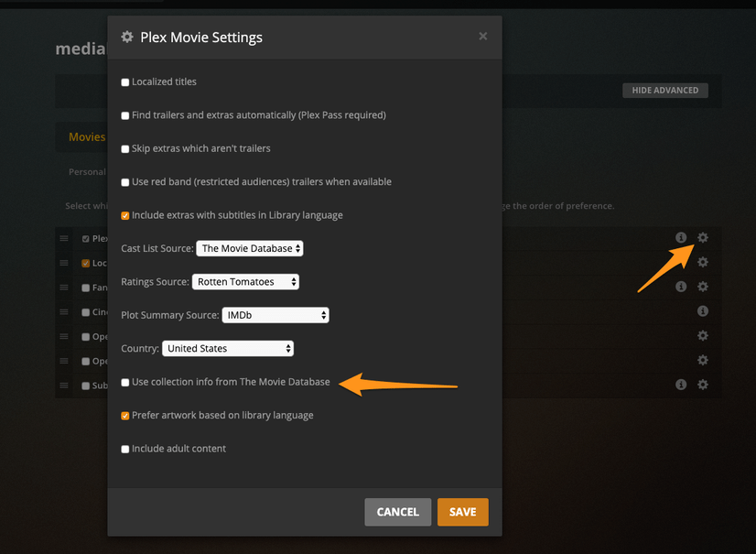
Task: Grab the drag handle of the 'Plex' row
Action: click(x=64, y=238)
